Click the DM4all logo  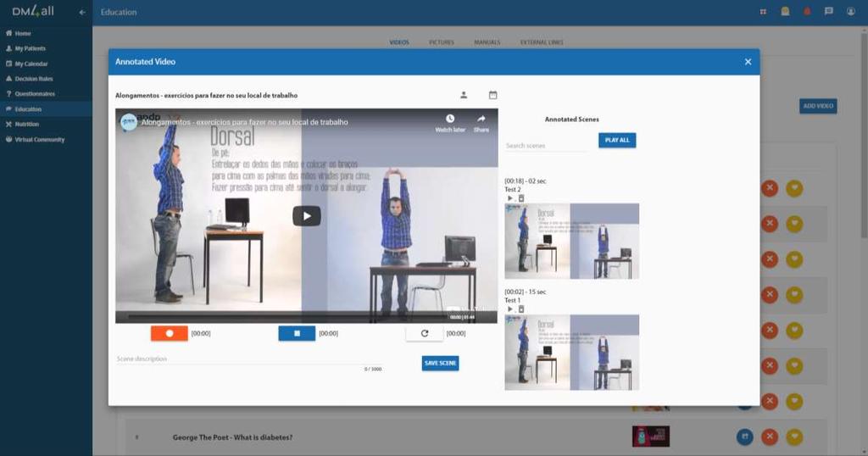pyautogui.click(x=33, y=11)
